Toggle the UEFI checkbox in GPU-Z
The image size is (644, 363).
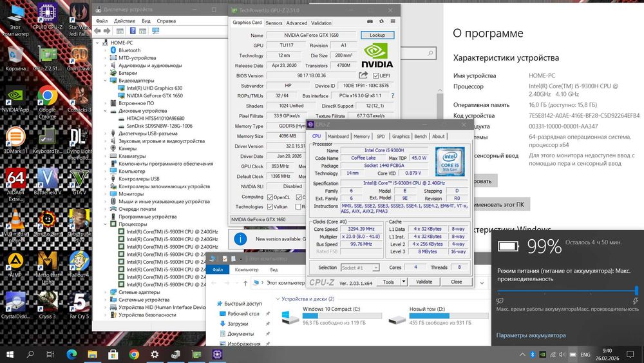376,75
